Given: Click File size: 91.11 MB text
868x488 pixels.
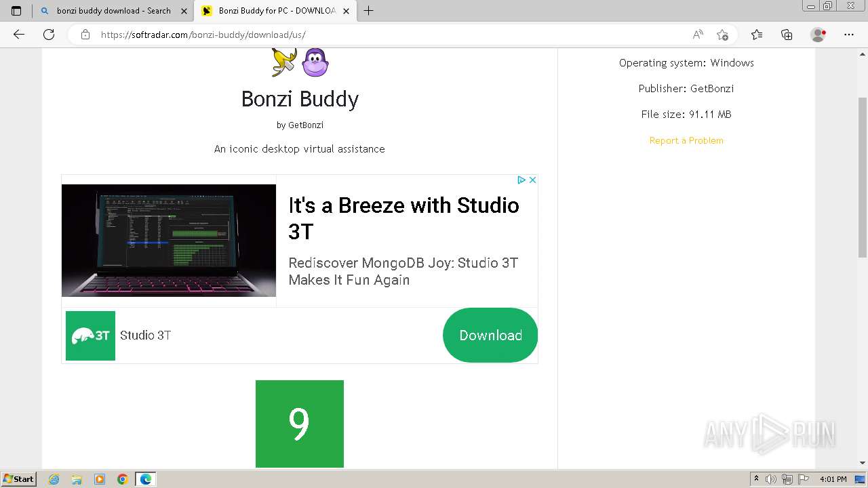Looking at the screenshot, I should click(x=686, y=115).
